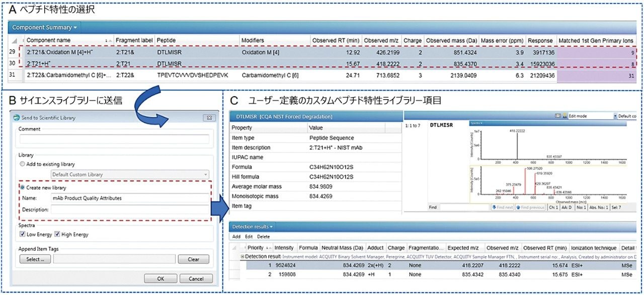Screen dimensions: 644x295
Task: Click the Adduct column header
Action: click(x=375, y=248)
